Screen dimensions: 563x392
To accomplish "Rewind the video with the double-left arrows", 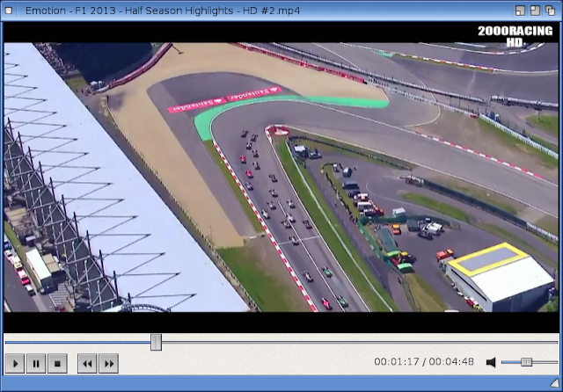I will coord(87,362).
